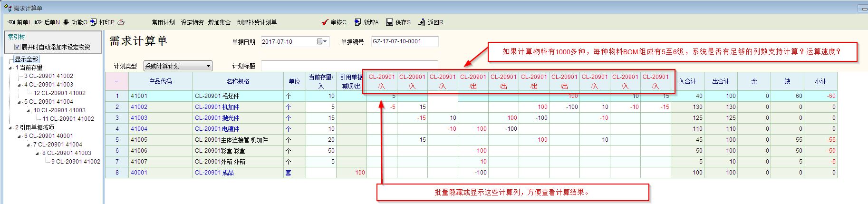This screenshot has height=204, width=868.
Task: Collapse the 2 引用单据减项 tree node
Action: click(10, 128)
